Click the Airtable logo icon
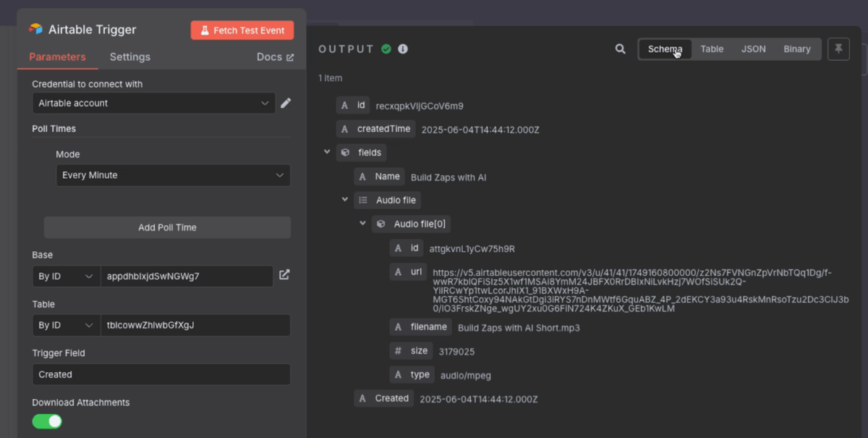 (x=35, y=30)
